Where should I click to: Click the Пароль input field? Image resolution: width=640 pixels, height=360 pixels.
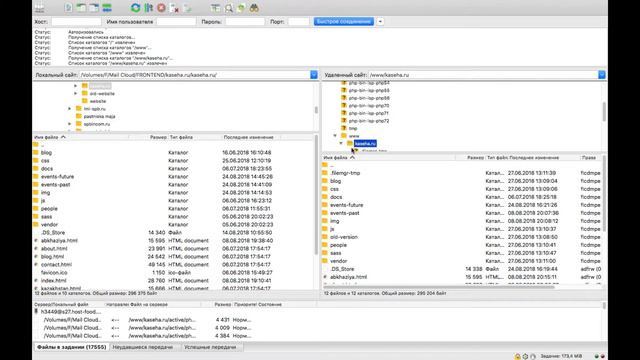[245, 22]
